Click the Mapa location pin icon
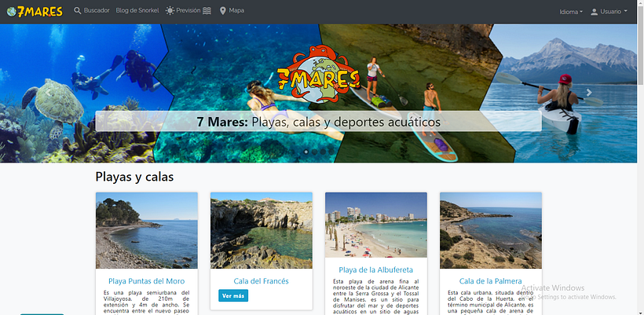The height and width of the screenshot is (315, 644). pos(222,11)
